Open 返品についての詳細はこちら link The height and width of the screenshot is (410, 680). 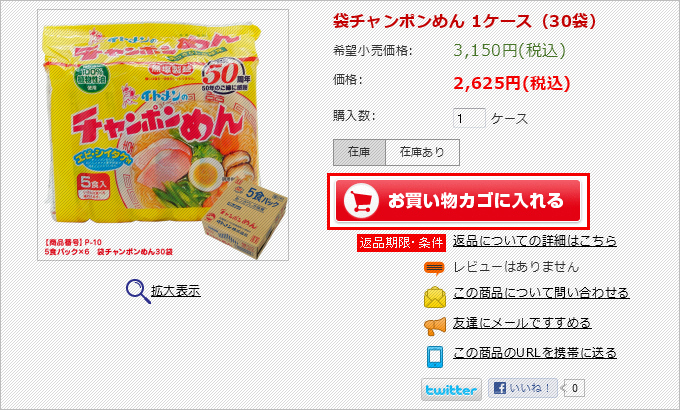point(535,240)
